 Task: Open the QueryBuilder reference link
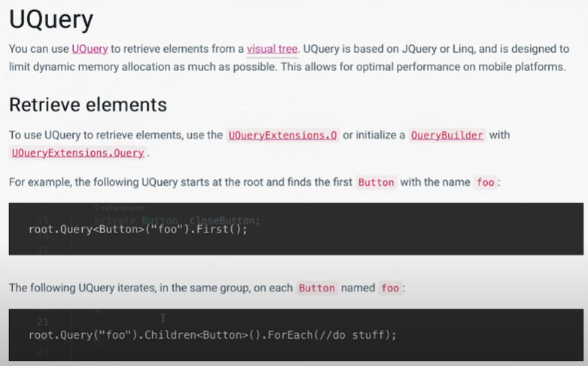pyautogui.click(x=447, y=135)
